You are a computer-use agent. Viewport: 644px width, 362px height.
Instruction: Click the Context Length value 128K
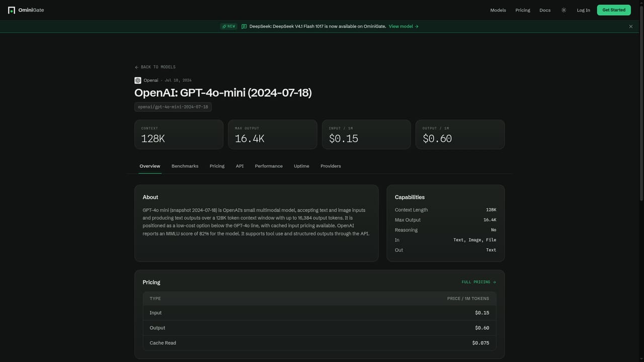coord(491,210)
